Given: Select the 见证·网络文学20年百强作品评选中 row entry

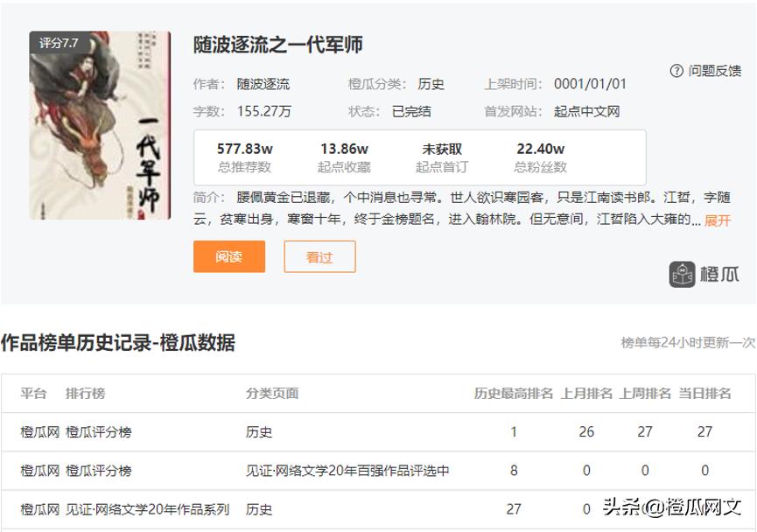Looking at the screenshot, I should point(347,471).
